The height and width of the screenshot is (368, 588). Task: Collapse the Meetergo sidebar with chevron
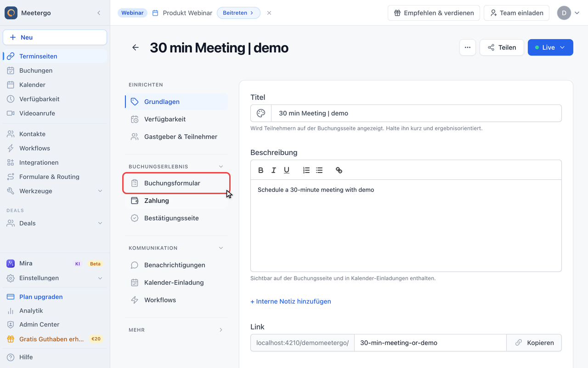(99, 13)
